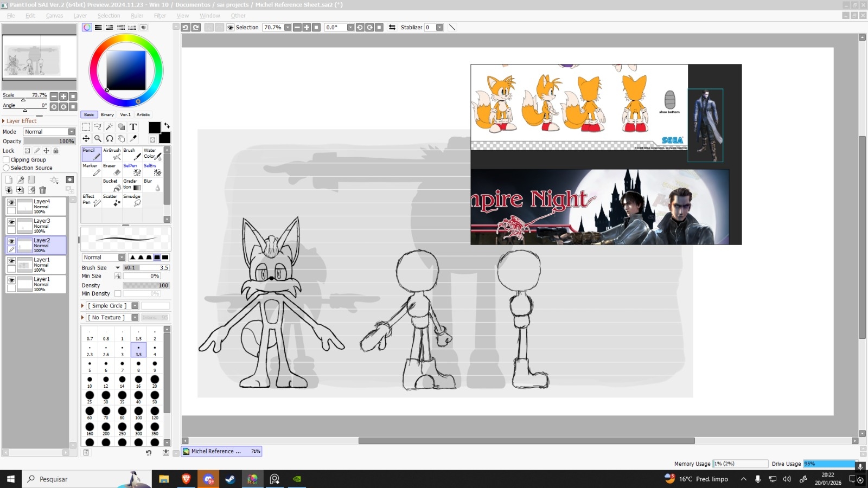Delete layer using the trash icon
Image resolution: width=868 pixels, height=488 pixels.
43,190
